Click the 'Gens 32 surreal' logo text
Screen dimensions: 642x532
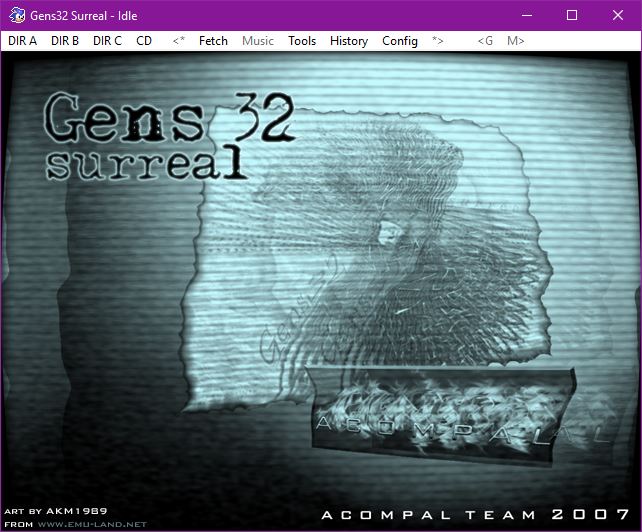[169, 136]
